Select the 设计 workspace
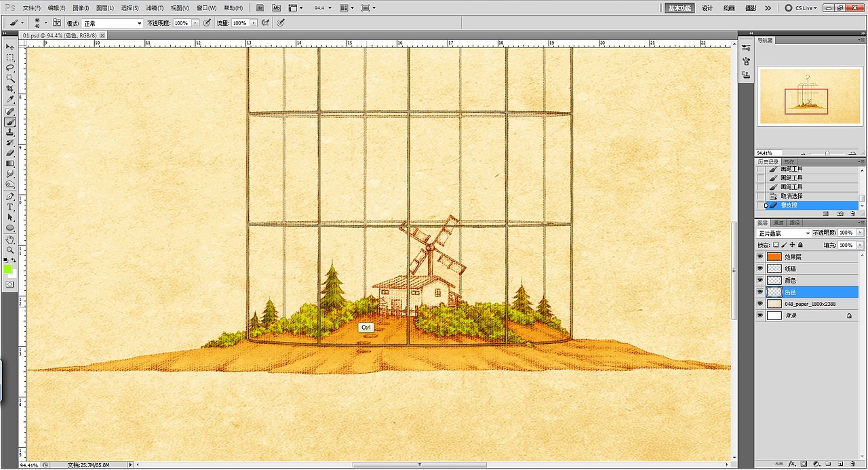Screen dimensions: 868x470 [707, 8]
